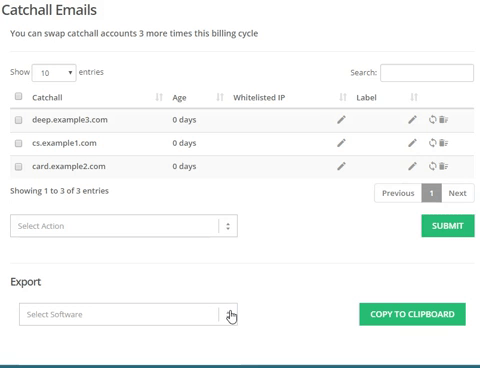Focus the Search input field

[x=427, y=73]
